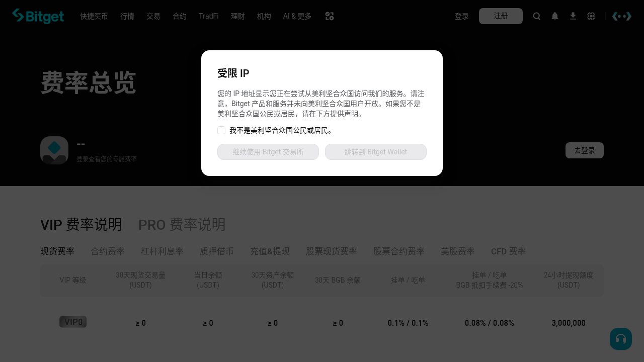
Task: Select the CFD 费率 tab
Action: (x=509, y=251)
